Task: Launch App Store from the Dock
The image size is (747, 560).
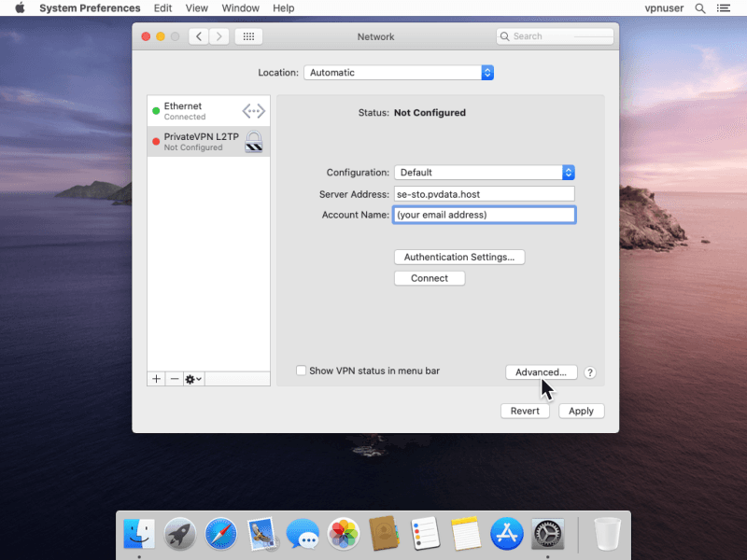Action: (506, 534)
